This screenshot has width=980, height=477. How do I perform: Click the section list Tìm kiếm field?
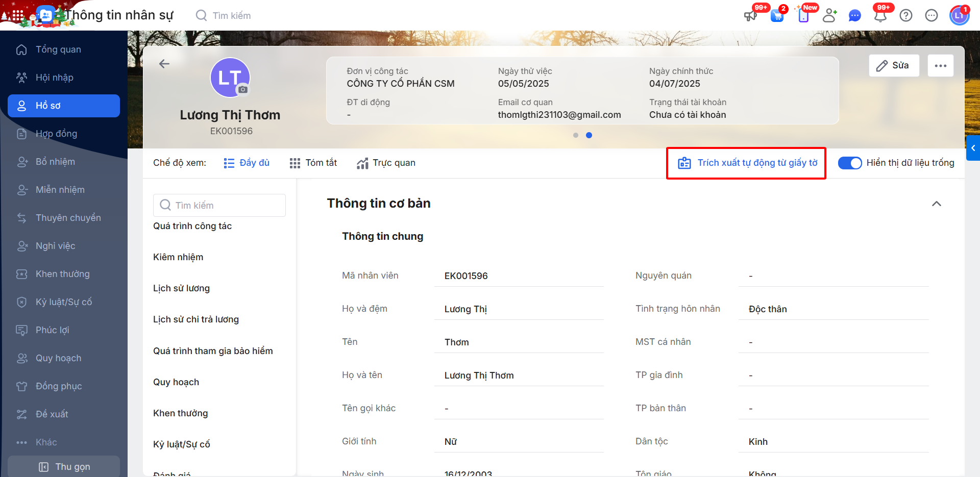219,205
